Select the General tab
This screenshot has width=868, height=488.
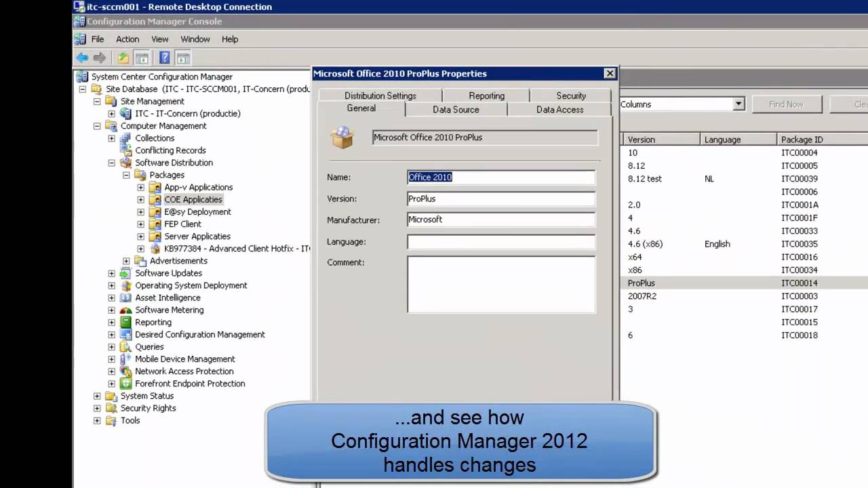pyautogui.click(x=361, y=108)
